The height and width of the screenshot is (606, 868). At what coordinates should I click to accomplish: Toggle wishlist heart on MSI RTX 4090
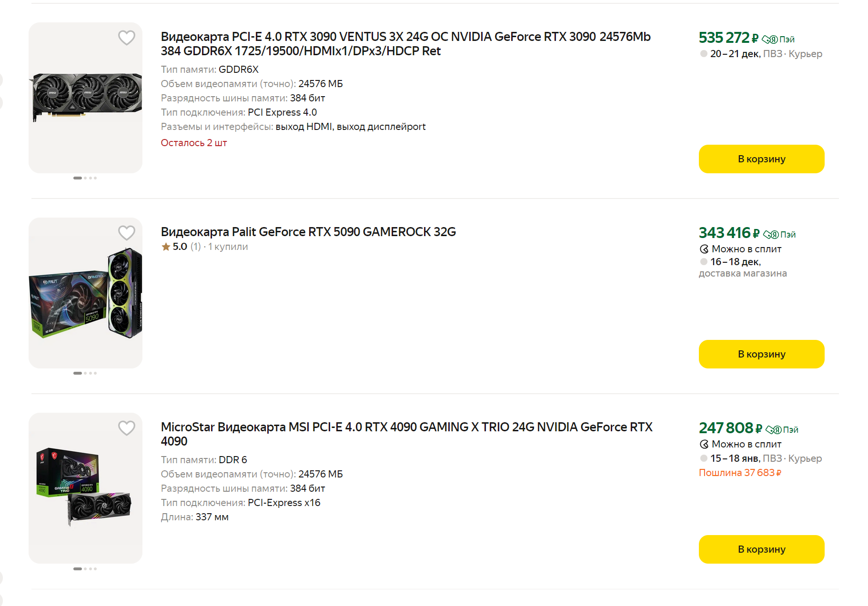coord(127,428)
